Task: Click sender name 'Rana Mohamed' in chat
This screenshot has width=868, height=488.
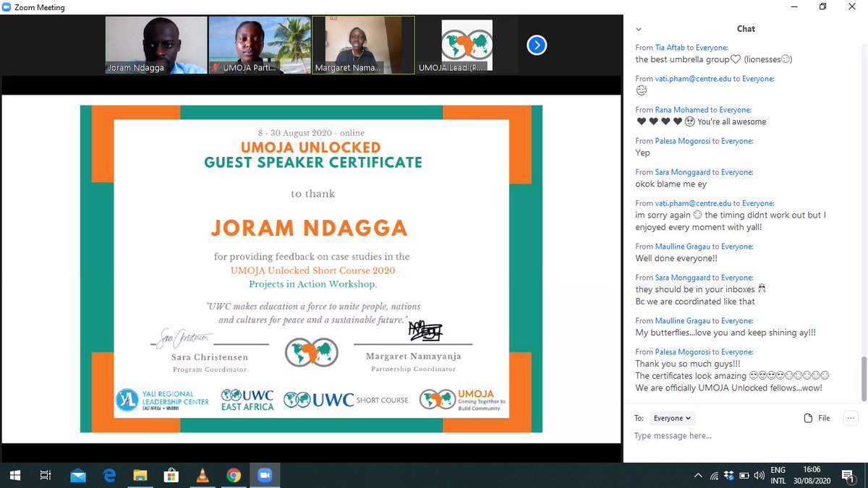Action: coord(681,110)
